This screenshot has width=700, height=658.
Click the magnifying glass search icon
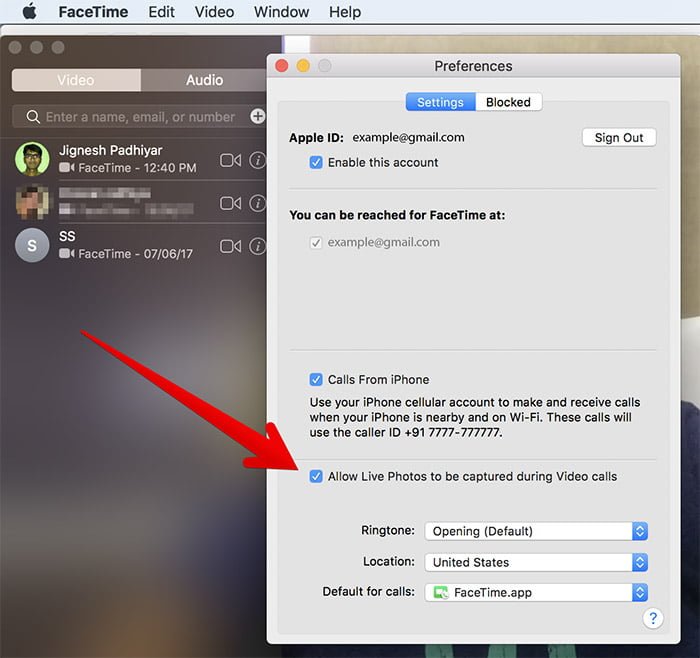(33, 117)
